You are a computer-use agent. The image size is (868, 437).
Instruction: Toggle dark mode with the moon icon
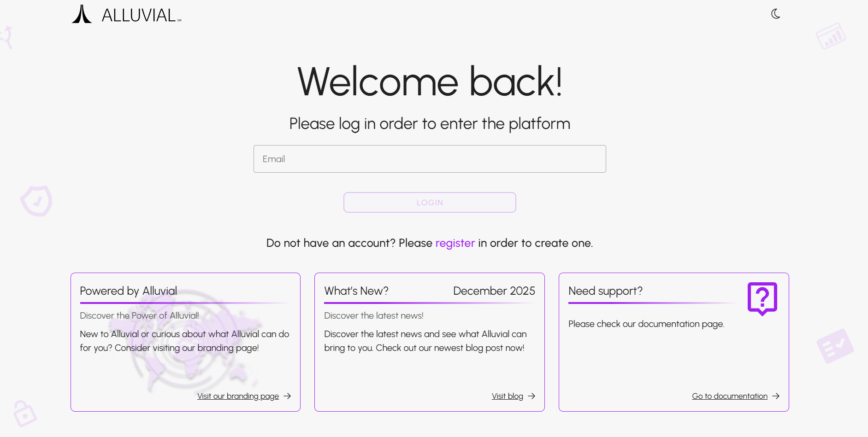click(x=776, y=14)
